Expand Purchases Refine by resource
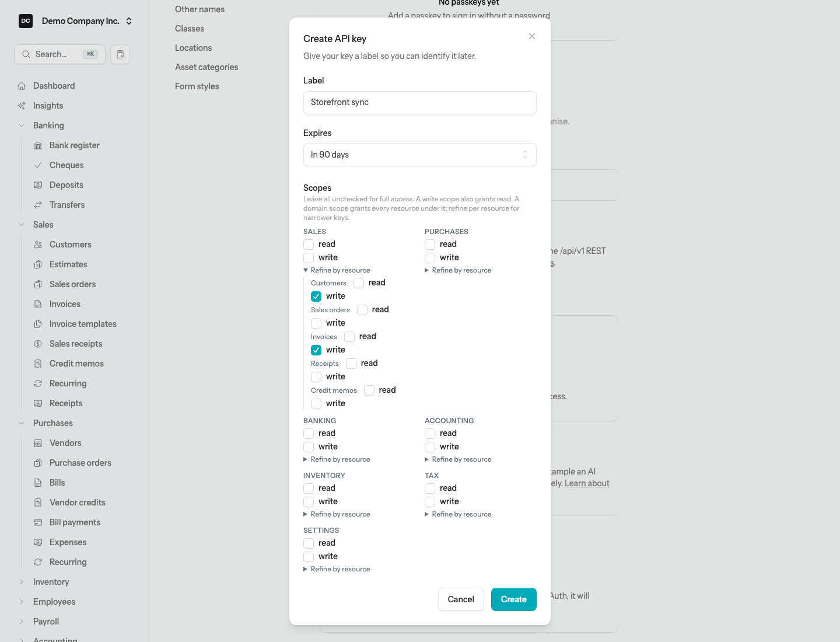The image size is (840, 642). [x=458, y=270]
